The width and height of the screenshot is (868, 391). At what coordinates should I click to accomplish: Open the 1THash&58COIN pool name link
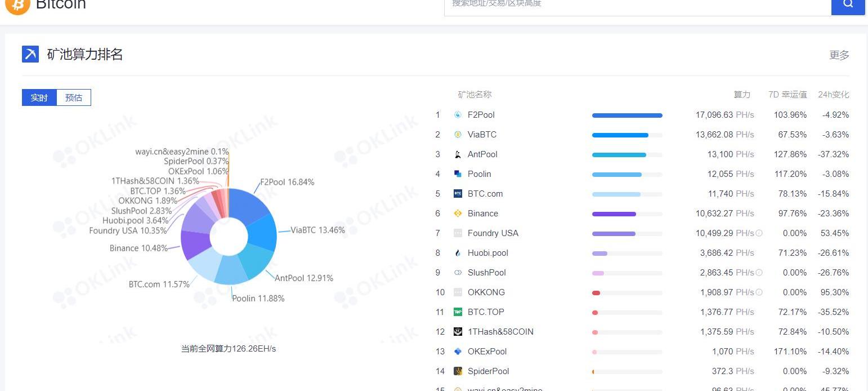(500, 332)
